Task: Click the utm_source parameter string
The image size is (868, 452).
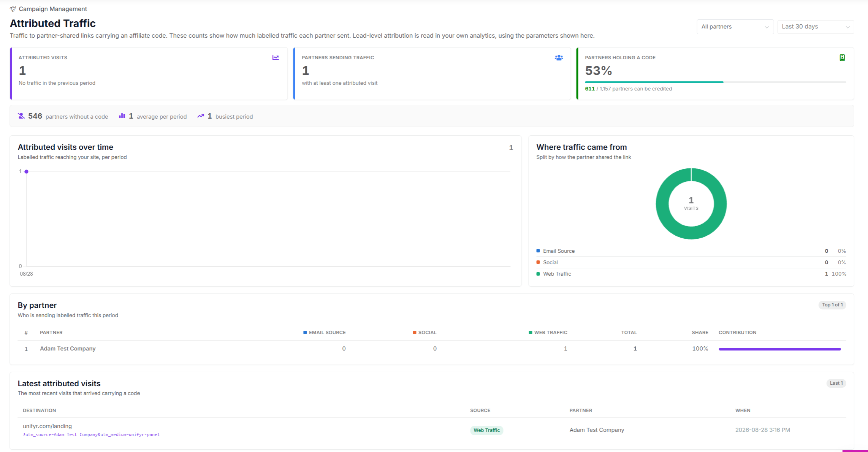Action: [91, 435]
